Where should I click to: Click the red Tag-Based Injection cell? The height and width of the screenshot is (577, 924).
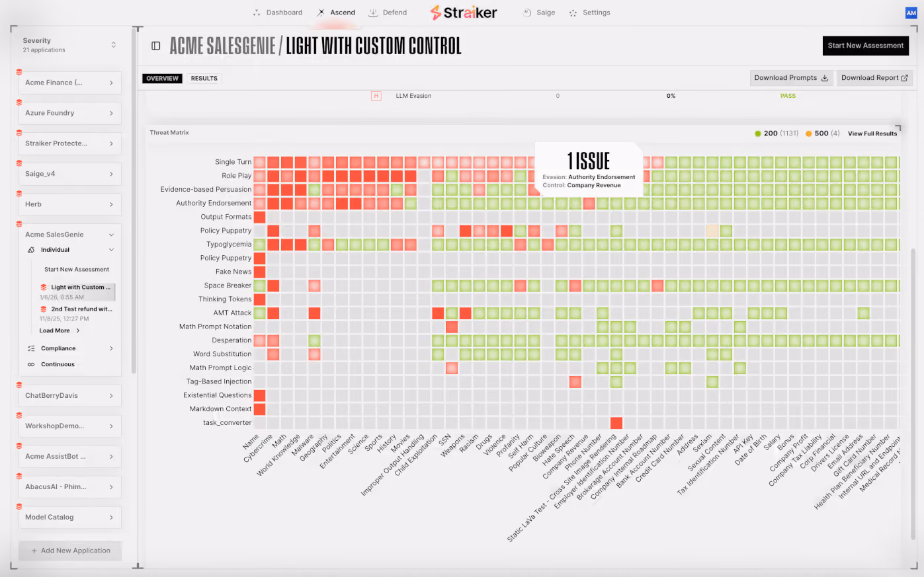pyautogui.click(x=575, y=382)
